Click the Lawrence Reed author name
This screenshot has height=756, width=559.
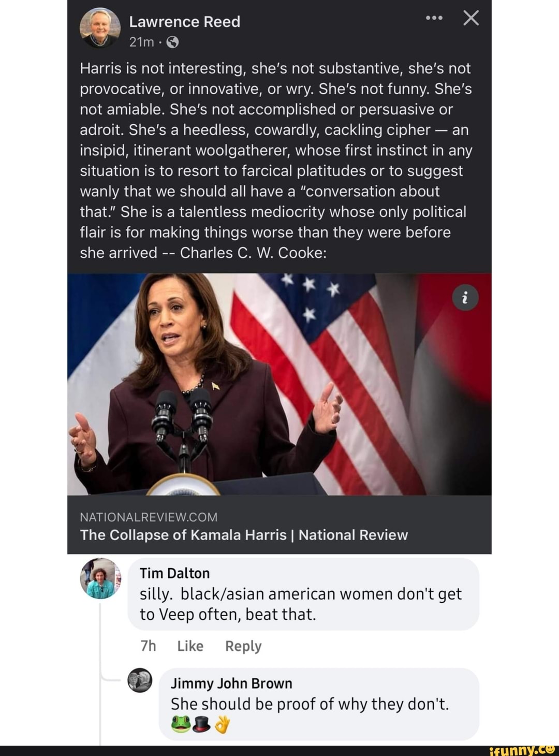coord(184,22)
